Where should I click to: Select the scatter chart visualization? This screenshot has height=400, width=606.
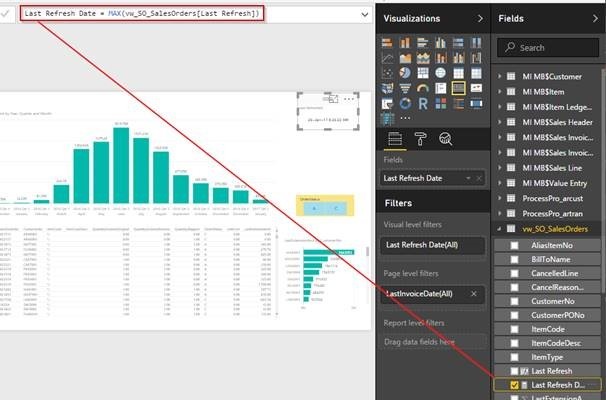pos(387,73)
